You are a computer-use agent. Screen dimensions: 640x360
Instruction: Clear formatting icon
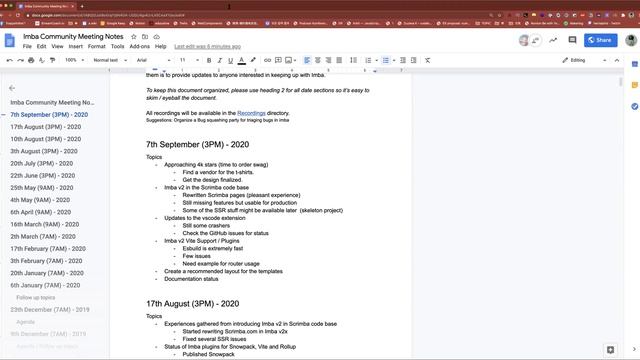pos(427,60)
